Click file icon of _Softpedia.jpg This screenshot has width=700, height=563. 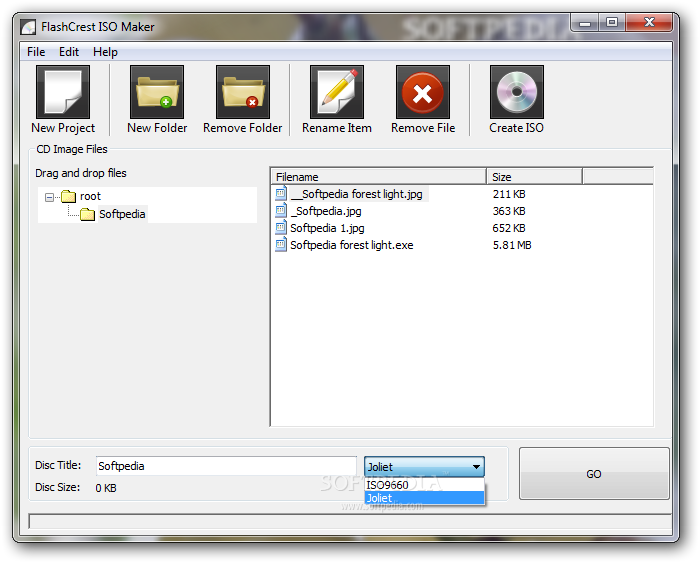coord(281,211)
